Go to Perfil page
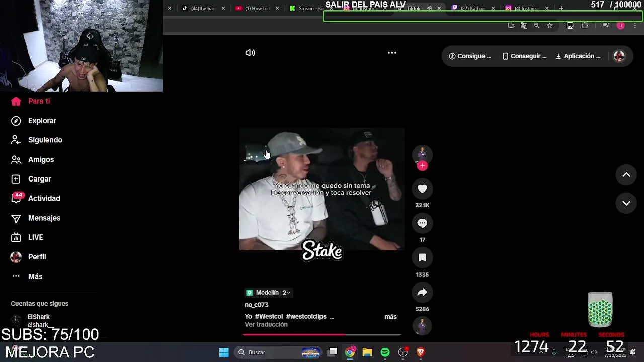The height and width of the screenshot is (362, 644). [28, 257]
